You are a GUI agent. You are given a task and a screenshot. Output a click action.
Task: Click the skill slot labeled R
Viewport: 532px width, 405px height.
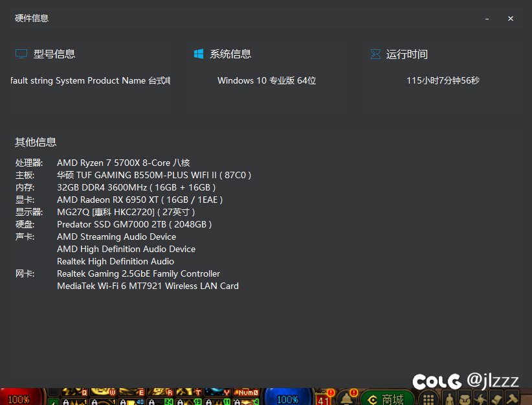(x=160, y=393)
